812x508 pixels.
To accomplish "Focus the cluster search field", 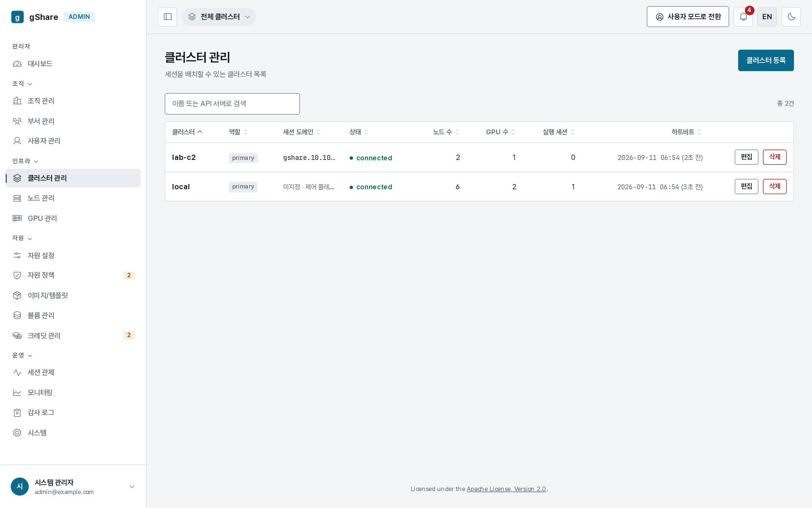I will (x=232, y=104).
